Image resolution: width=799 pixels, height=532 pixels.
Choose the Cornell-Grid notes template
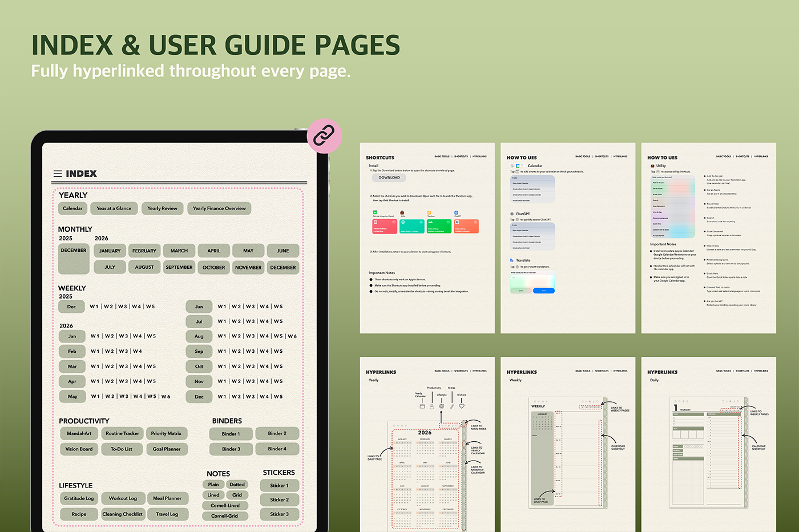tap(225, 516)
